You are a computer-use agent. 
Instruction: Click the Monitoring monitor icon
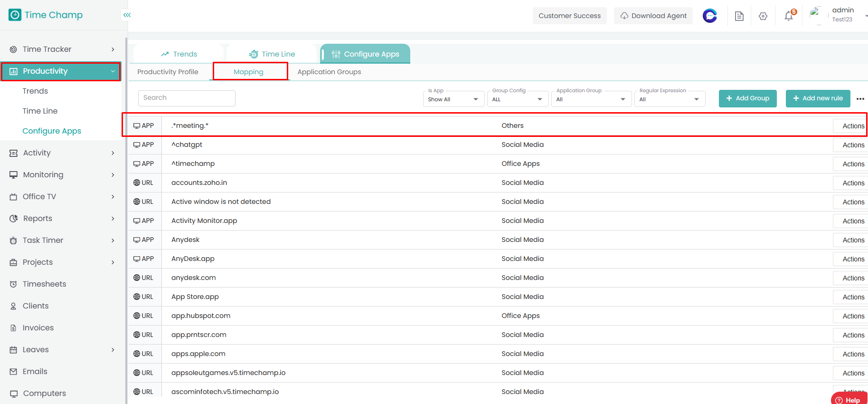click(13, 175)
